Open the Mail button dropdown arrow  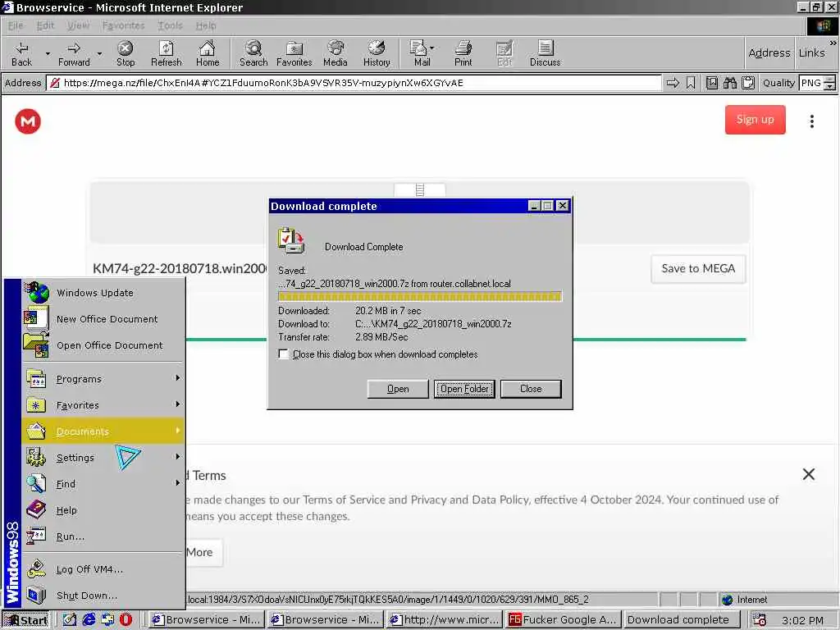coord(431,48)
